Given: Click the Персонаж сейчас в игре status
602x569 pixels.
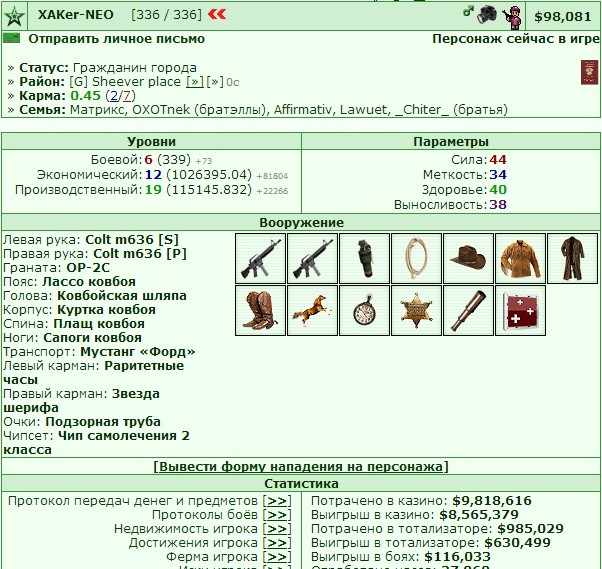Looking at the screenshot, I should pyautogui.click(x=516, y=39).
